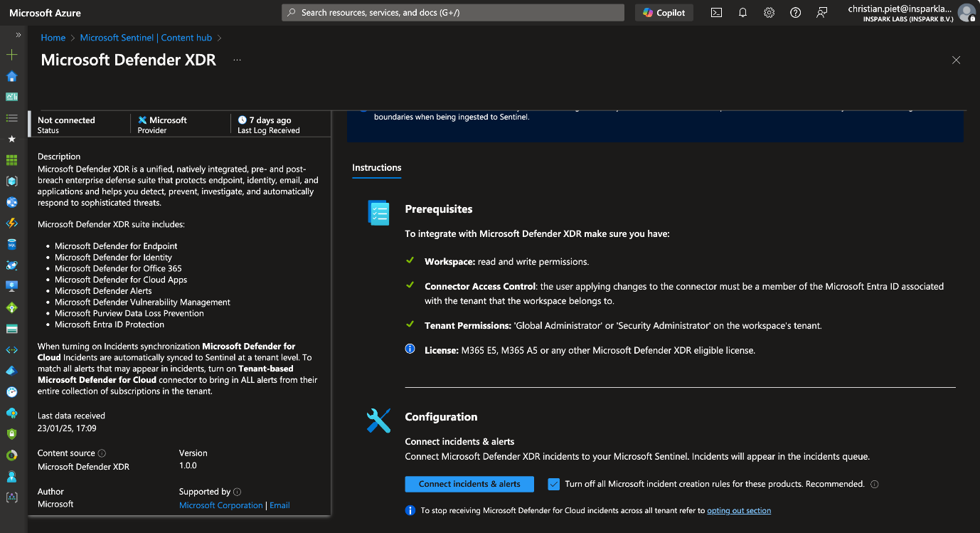The width and height of the screenshot is (980, 533).
Task: Open Microsoft Entra ID pyramid icon
Action: click(11, 371)
